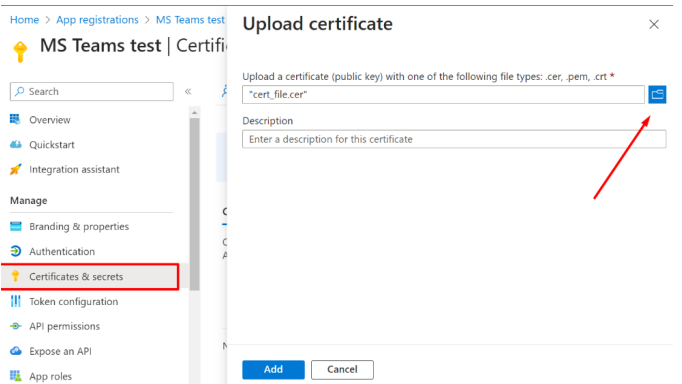The height and width of the screenshot is (384, 682).
Task: Click the API permissions icon
Action: [x=16, y=326]
